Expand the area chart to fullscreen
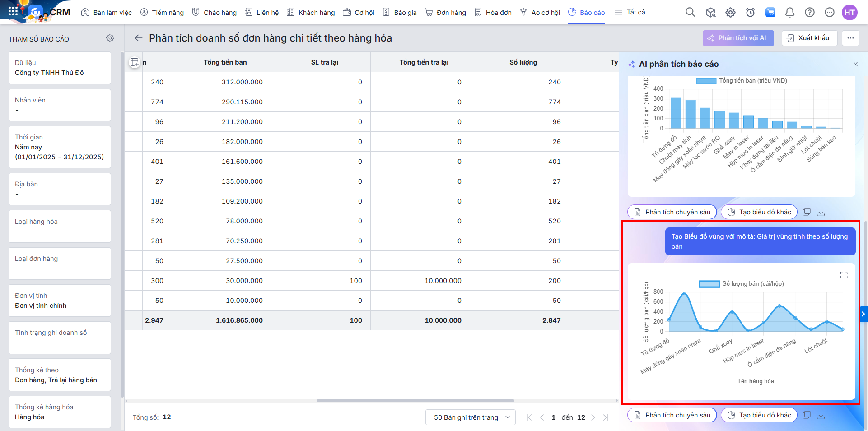868x431 pixels. [844, 275]
